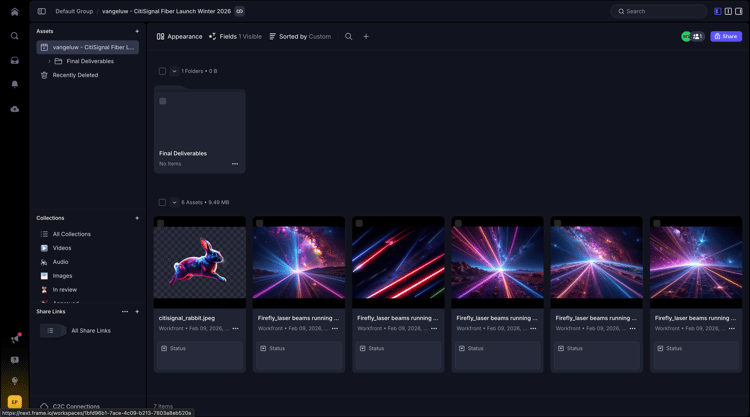Toggle the left panel layout button

718,11
